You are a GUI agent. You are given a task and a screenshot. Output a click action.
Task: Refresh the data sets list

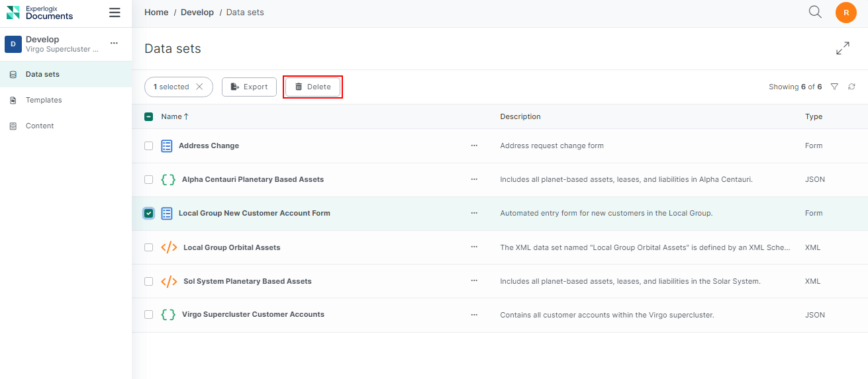click(851, 87)
